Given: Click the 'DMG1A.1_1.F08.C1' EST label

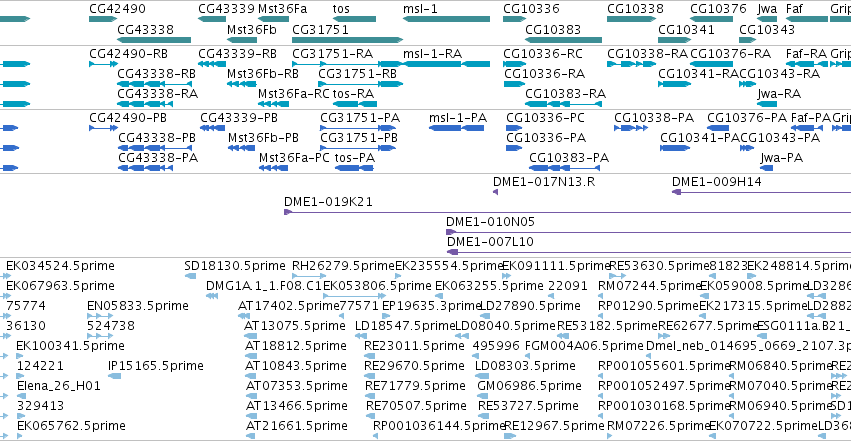Looking at the screenshot, I should click(264, 286).
